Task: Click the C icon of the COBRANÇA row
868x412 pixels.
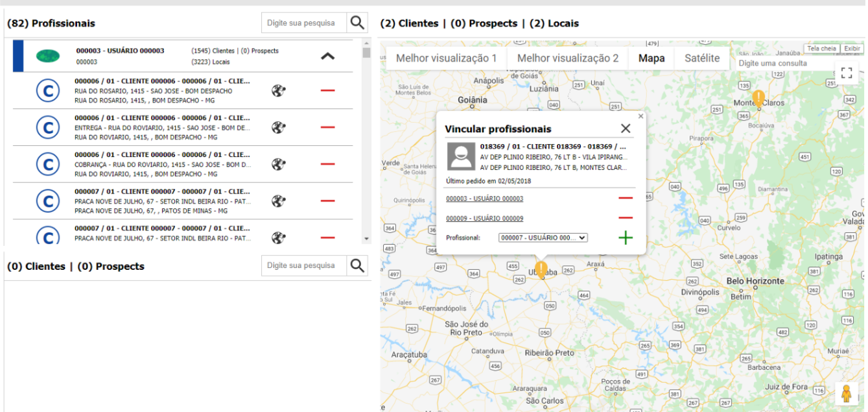Action: 47,165
